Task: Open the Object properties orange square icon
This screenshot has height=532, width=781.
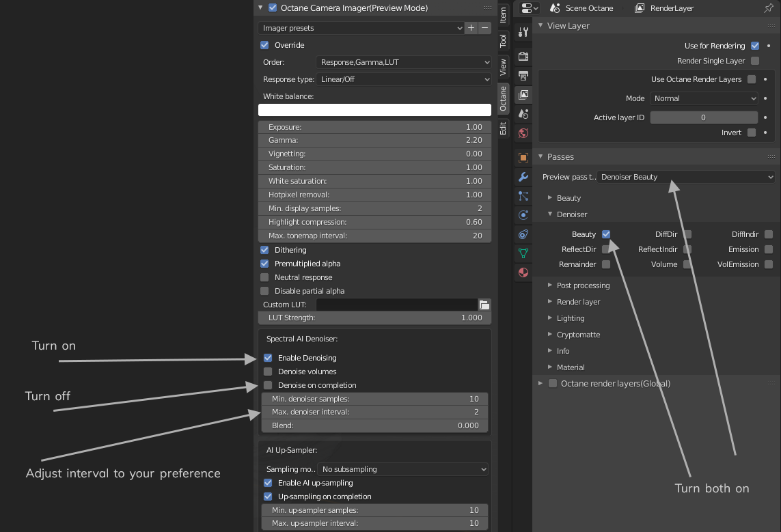Action: (x=523, y=158)
